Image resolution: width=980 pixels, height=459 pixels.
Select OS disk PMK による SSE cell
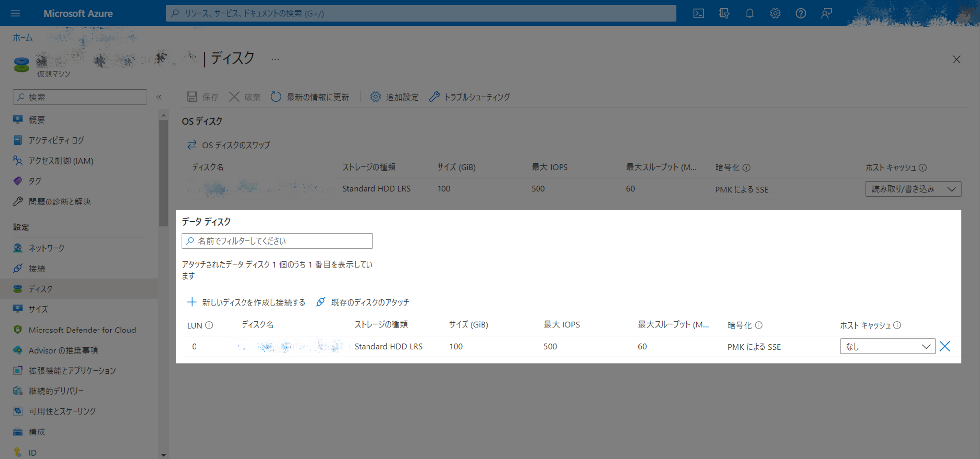742,189
